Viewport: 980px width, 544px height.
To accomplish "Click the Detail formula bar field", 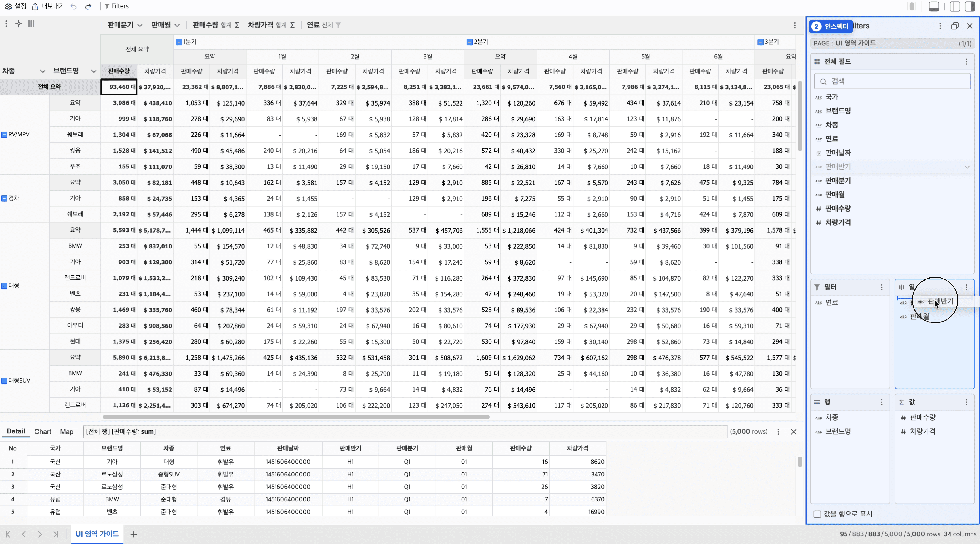I will tap(405, 431).
